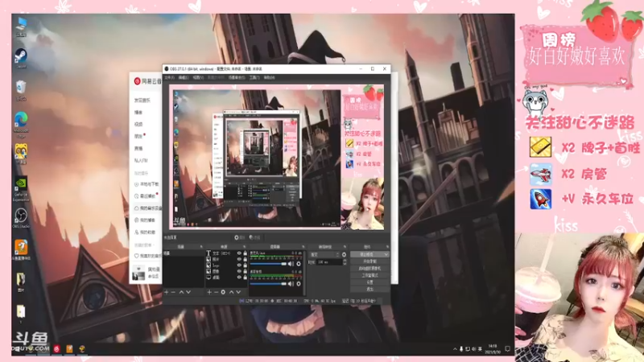
Task: Click the taskbar clock showing the date
Action: coord(493,349)
